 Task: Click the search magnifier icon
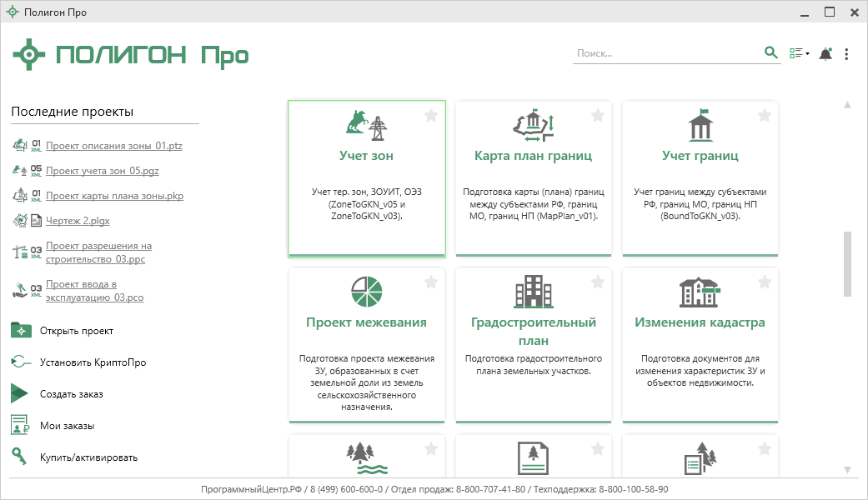pos(770,53)
